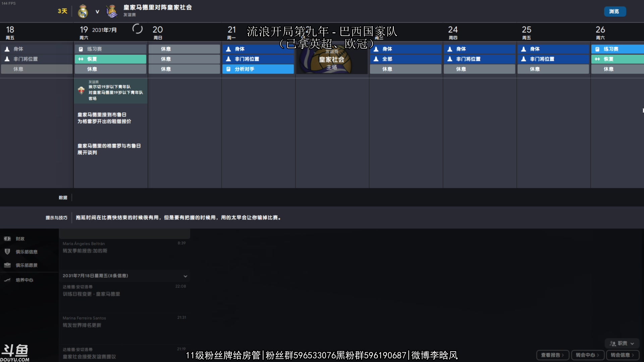Click the 3天 countdown label
The height and width of the screenshot is (362, 644).
[62, 11]
